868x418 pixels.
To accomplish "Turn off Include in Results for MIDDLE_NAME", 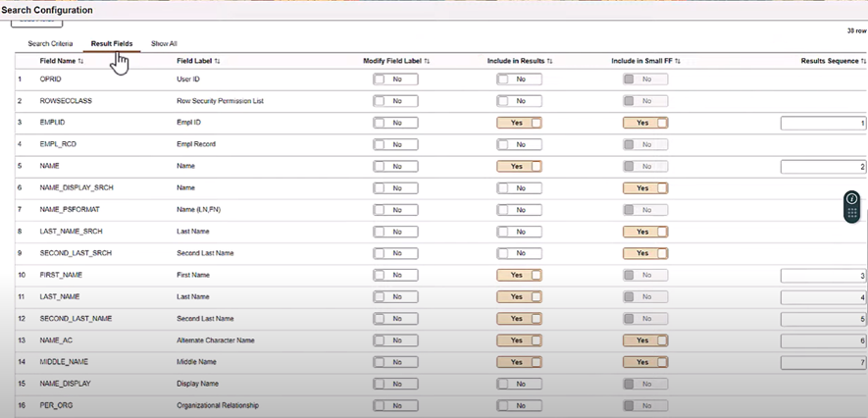I will [x=519, y=362].
